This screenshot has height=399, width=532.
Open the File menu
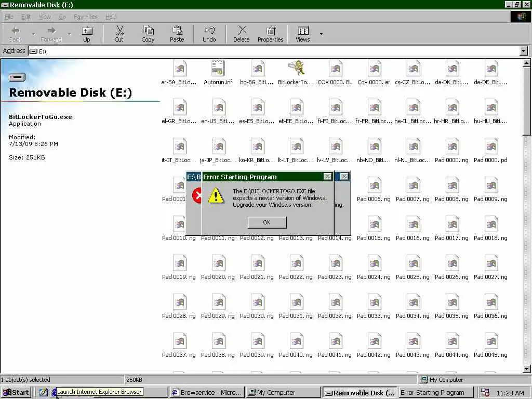[x=9, y=17]
